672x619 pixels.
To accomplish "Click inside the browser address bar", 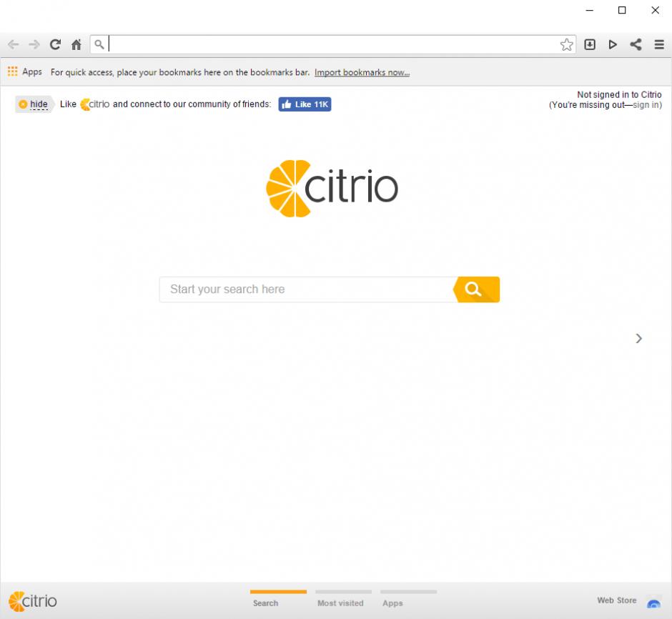I will click(x=333, y=44).
